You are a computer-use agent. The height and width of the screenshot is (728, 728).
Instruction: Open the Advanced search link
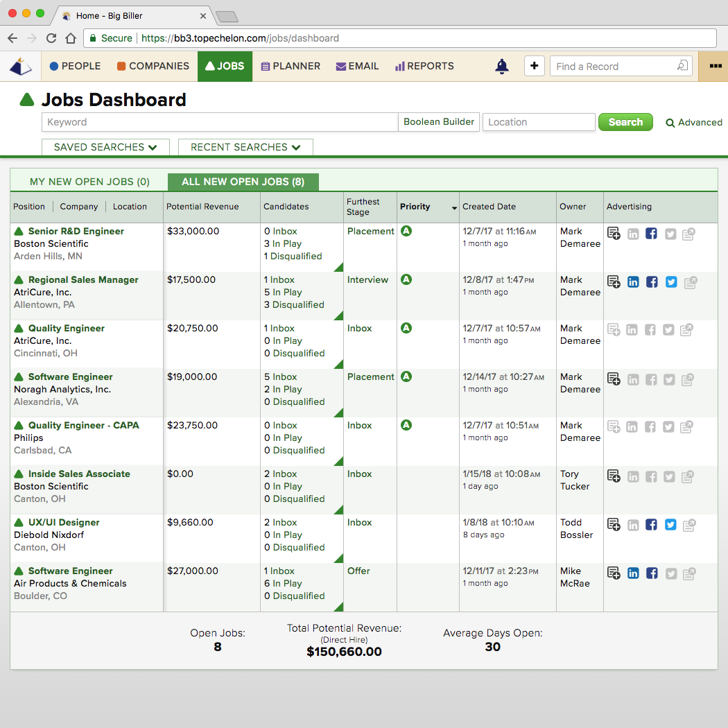[694, 123]
